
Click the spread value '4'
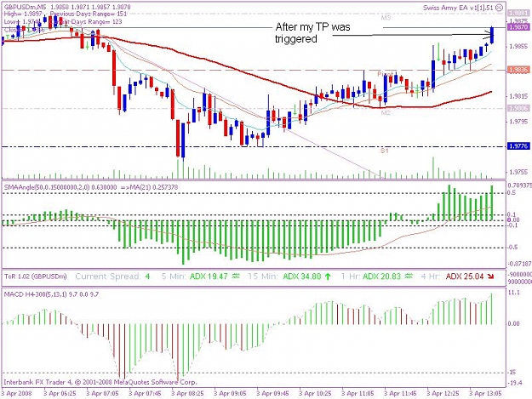point(147,276)
